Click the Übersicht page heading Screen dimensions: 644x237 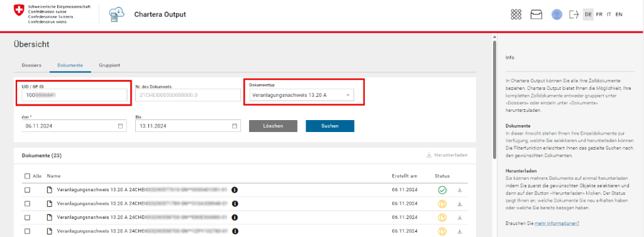31,45
